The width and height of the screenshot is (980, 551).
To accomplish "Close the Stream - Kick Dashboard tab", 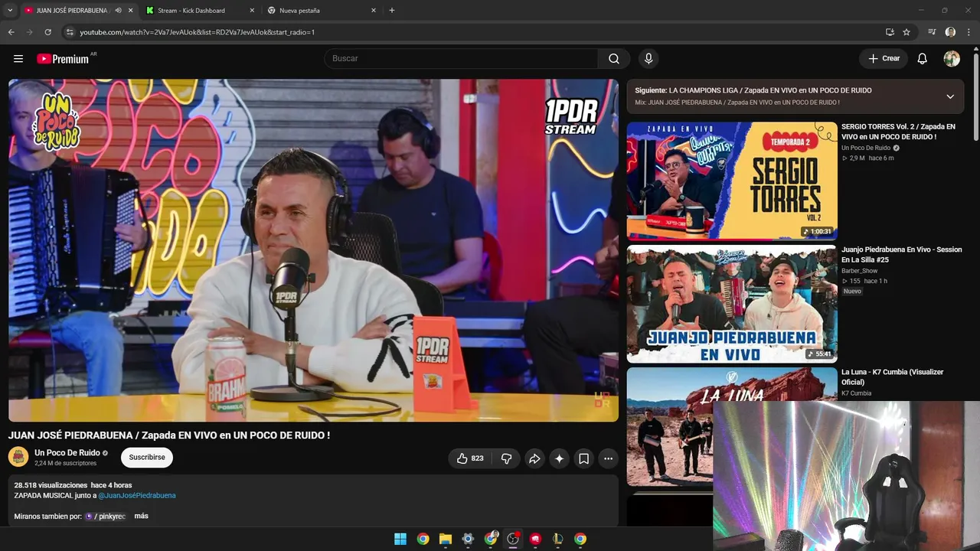I will coord(252,11).
